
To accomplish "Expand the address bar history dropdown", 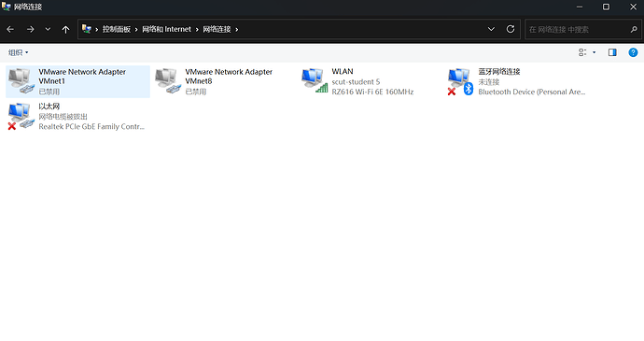I will tap(491, 29).
